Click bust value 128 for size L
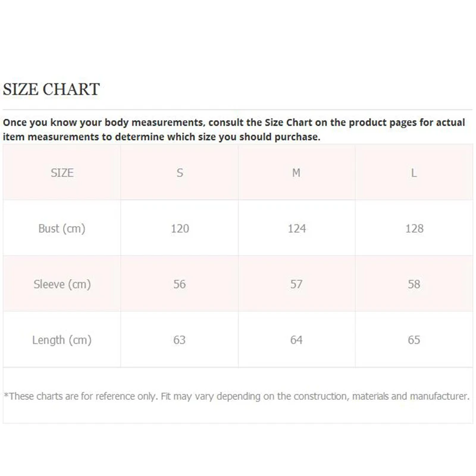The image size is (476, 476). (414, 228)
